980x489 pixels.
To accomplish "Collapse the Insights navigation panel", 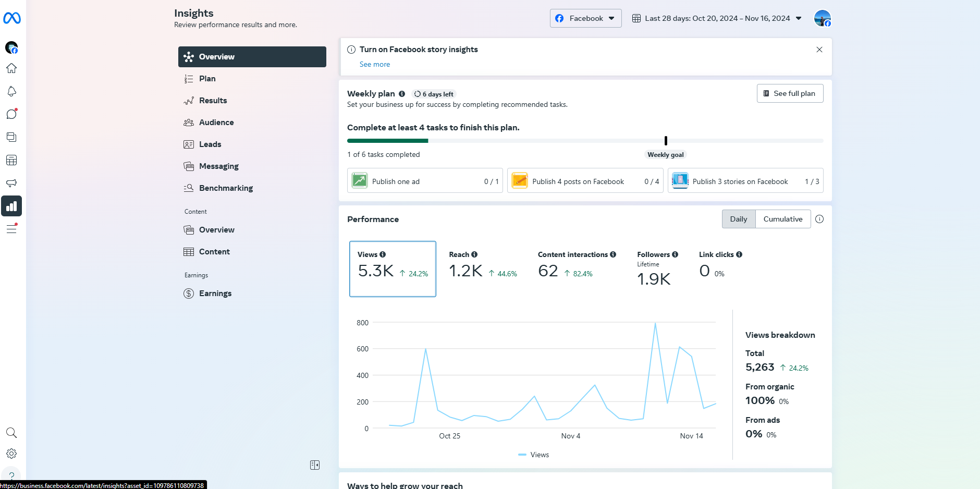I will tap(315, 465).
